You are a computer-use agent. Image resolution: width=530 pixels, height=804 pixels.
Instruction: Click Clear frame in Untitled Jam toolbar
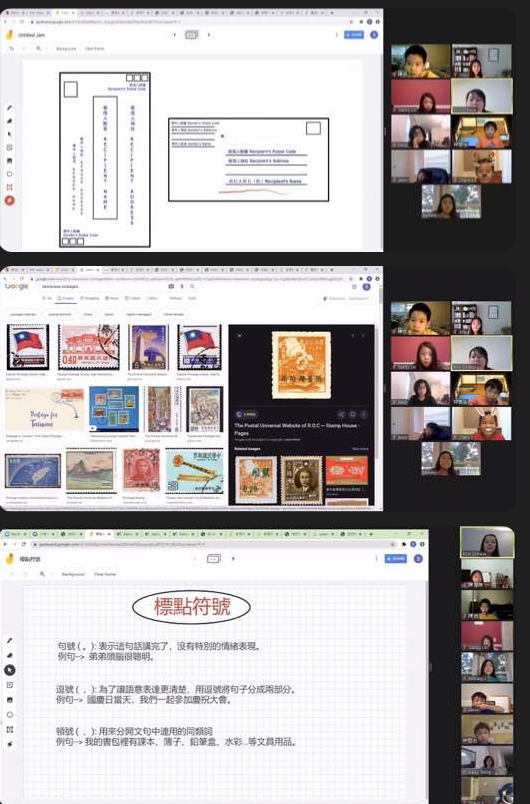[x=94, y=49]
